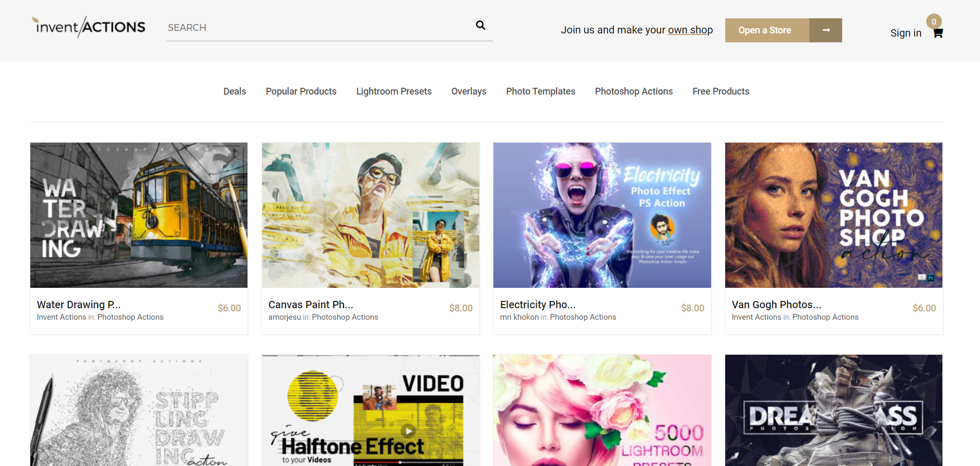Viewport: 980px width, 466px height.
Task: Click the arrow icon beside Open a Store
Action: tap(825, 30)
